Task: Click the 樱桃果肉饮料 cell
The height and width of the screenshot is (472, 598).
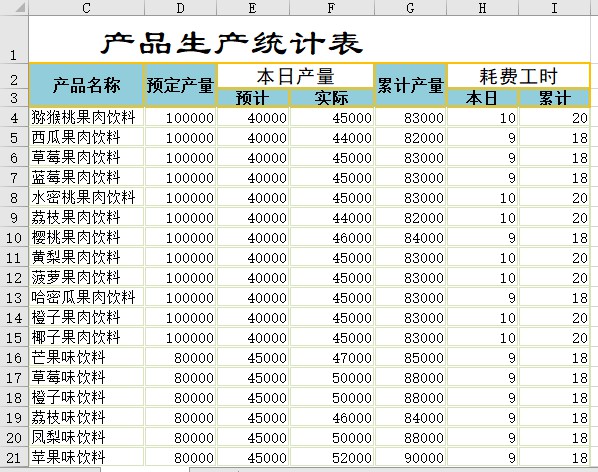Action: (87, 238)
